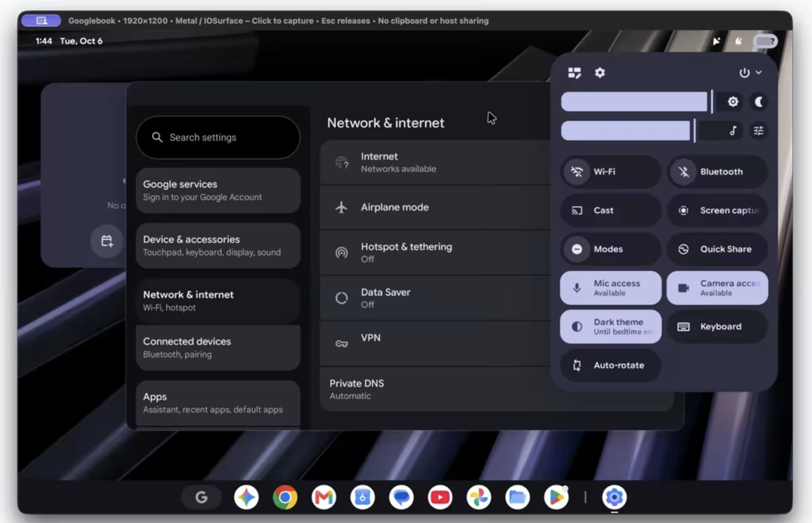The image size is (812, 523).
Task: Open the Gemini app from the taskbar
Action: [x=246, y=497]
